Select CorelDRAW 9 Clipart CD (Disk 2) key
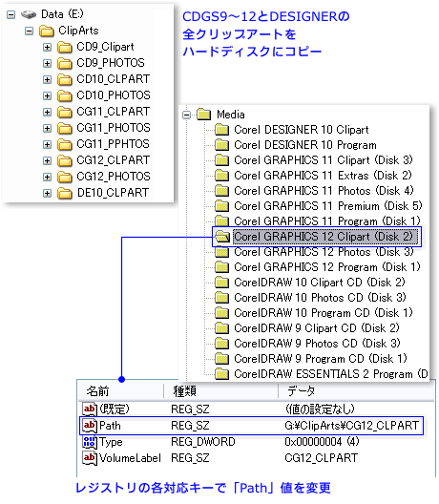439x504 pixels. coord(317,328)
